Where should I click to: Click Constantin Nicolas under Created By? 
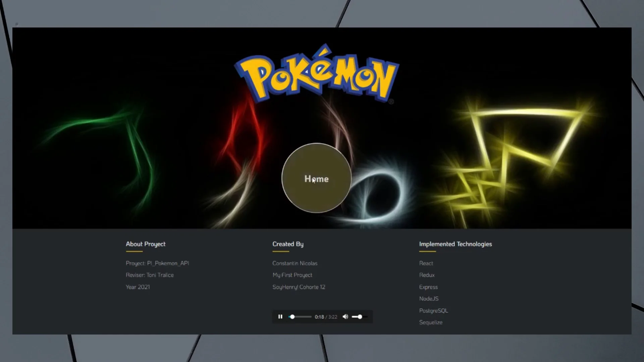pyautogui.click(x=295, y=263)
